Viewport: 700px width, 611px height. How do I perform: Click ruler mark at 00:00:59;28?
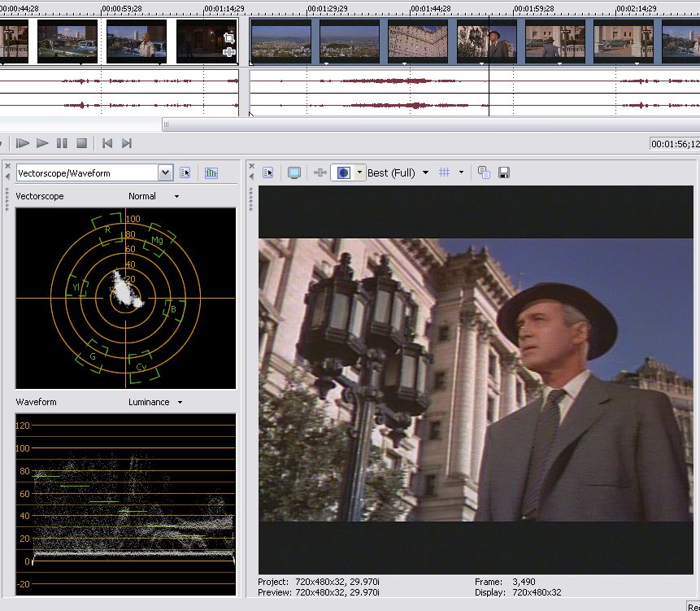click(x=122, y=8)
